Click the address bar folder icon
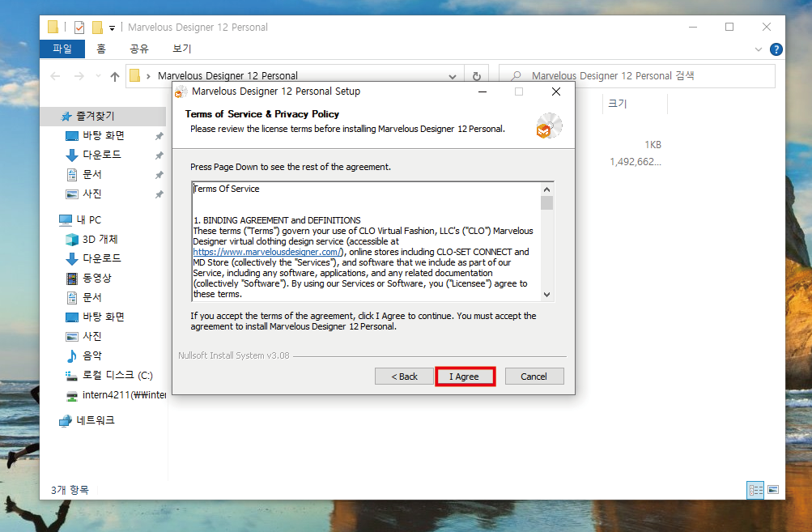Viewport: 812px width, 532px height. coord(135,75)
